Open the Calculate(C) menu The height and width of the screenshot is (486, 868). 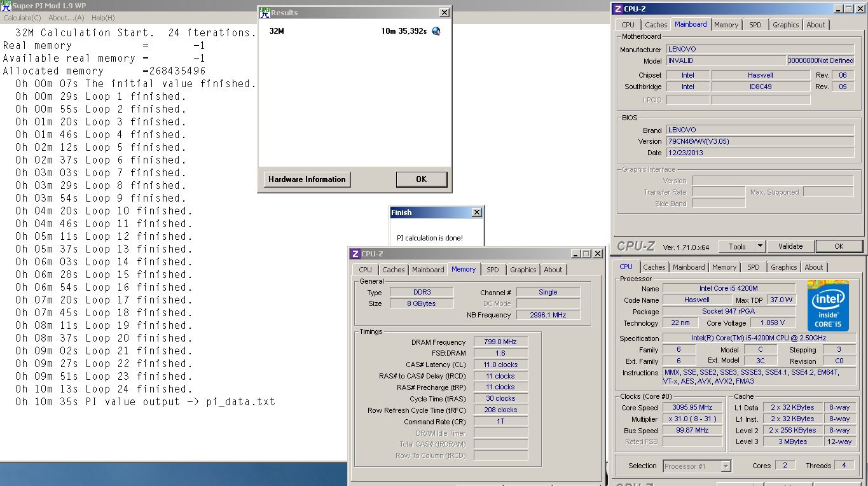coord(22,18)
